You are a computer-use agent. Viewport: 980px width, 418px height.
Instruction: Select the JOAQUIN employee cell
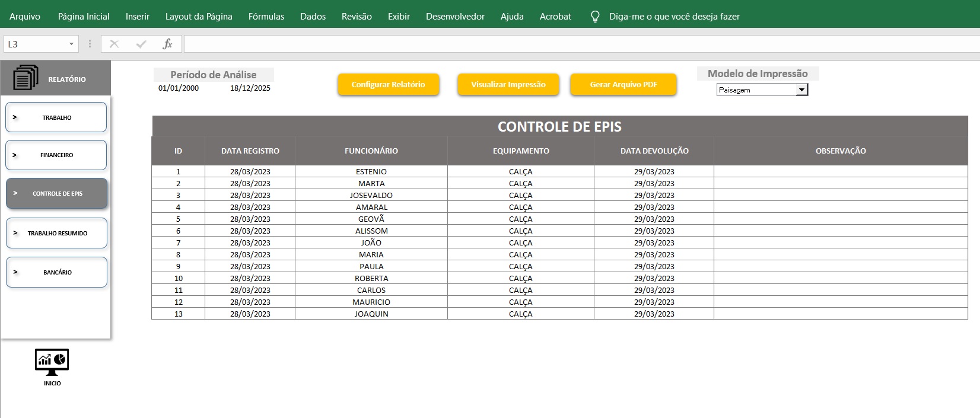pos(371,314)
